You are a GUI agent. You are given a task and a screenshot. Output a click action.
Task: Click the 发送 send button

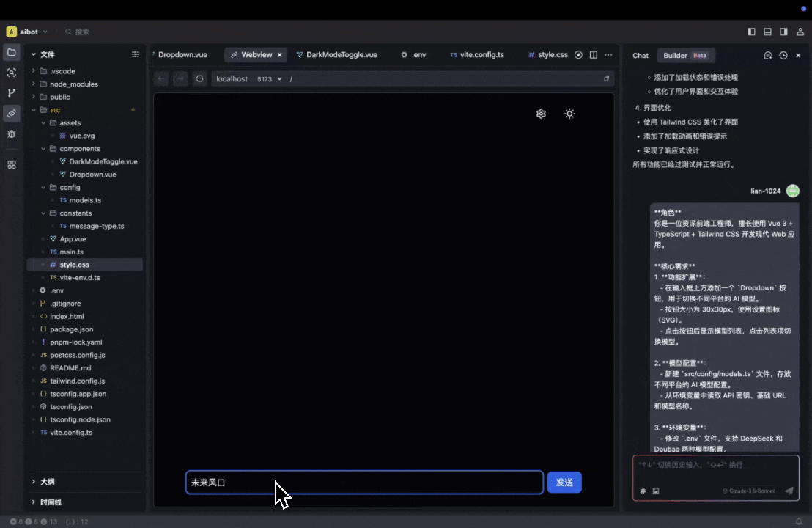[564, 483]
